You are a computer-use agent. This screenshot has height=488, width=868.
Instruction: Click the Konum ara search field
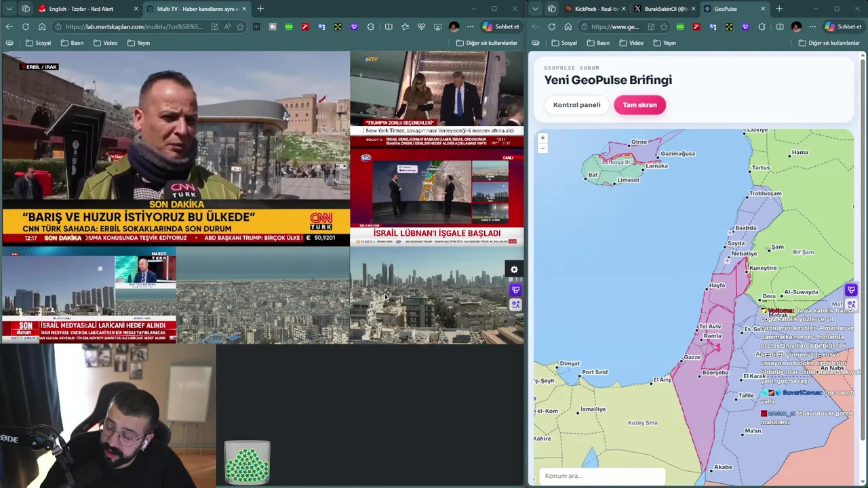click(x=602, y=476)
